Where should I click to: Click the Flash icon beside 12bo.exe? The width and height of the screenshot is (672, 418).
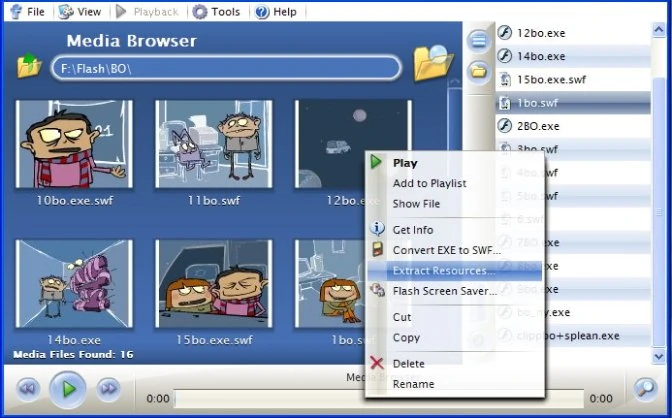click(504, 33)
